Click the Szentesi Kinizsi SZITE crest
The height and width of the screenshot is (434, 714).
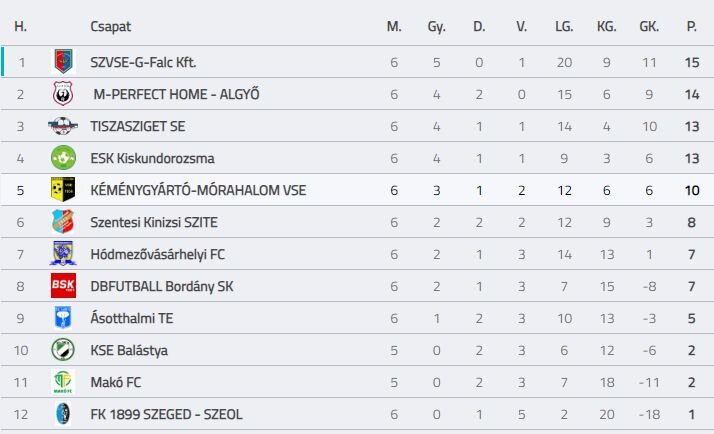[63, 222]
